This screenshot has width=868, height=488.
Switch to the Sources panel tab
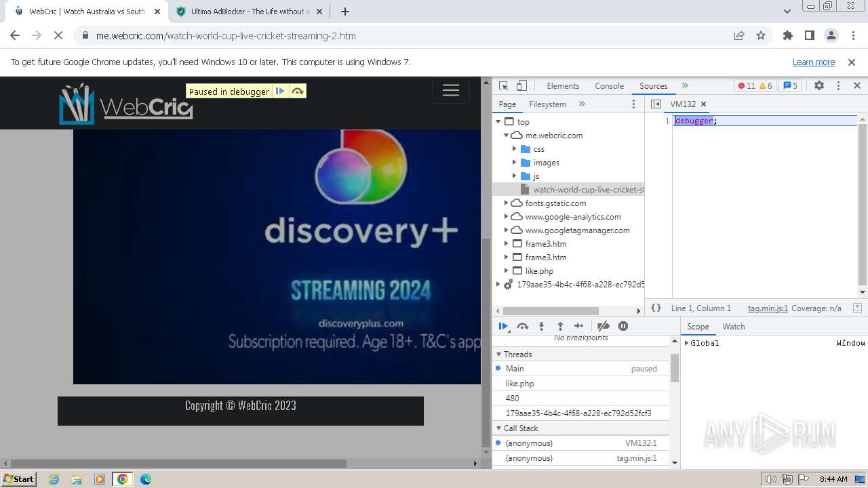653,86
